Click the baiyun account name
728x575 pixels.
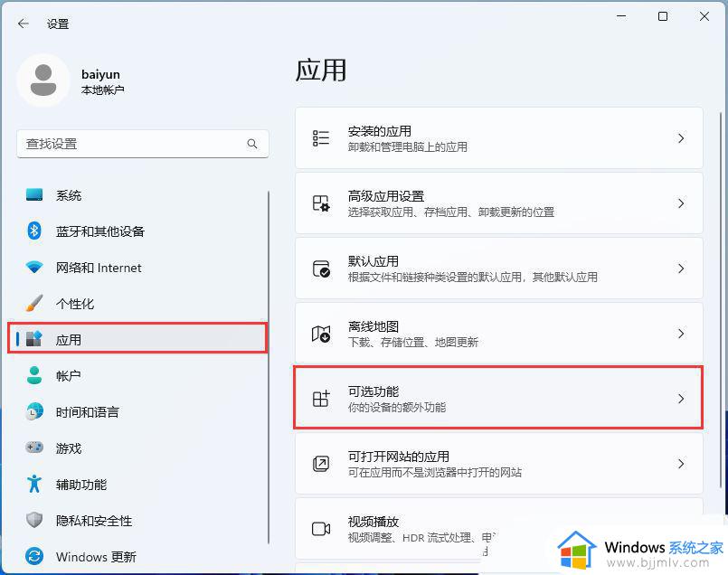coord(100,74)
